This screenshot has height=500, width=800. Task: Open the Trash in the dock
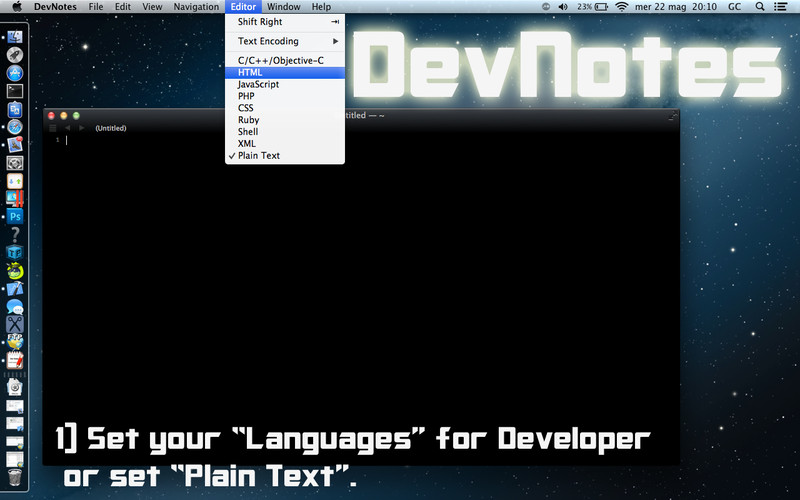click(x=15, y=478)
